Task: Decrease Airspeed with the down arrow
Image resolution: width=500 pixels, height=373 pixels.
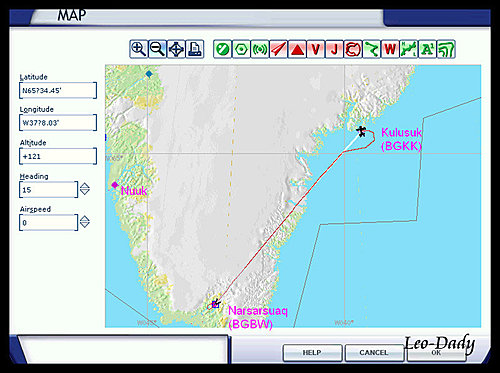Action: [85, 225]
